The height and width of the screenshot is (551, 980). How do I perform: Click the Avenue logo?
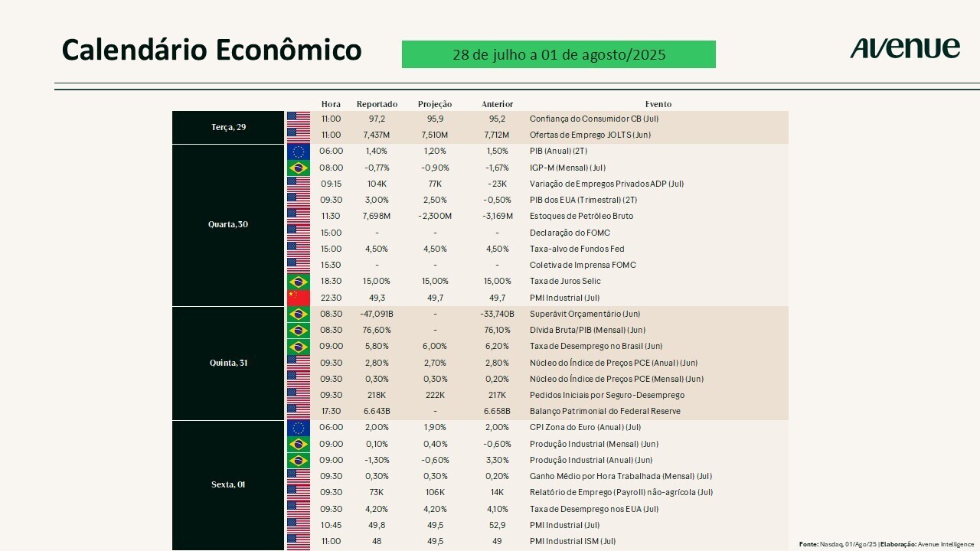(x=904, y=48)
